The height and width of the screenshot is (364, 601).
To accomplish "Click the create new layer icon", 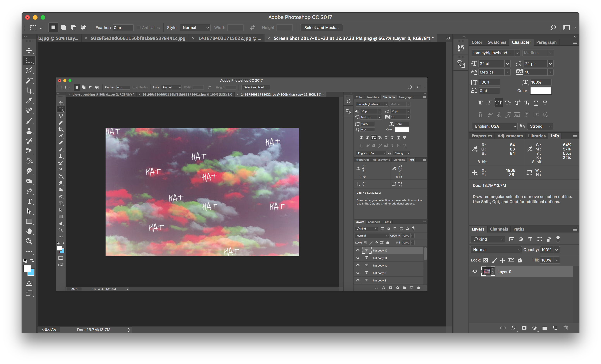I will point(555,328).
